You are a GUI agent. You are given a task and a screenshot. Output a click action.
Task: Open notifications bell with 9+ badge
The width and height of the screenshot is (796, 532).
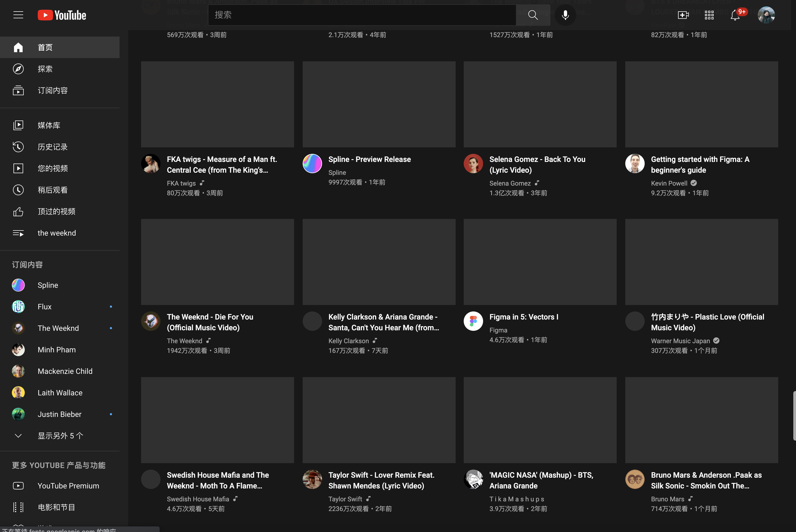(735, 15)
